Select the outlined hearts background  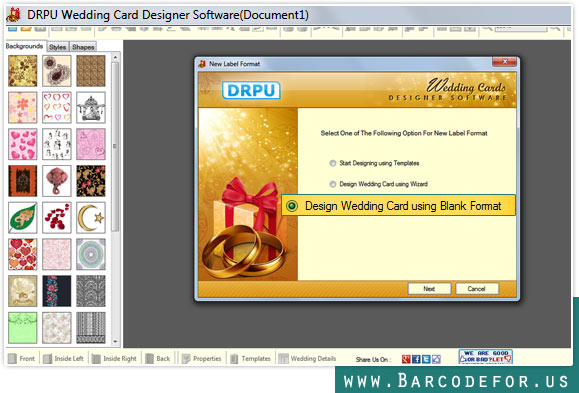point(56,107)
